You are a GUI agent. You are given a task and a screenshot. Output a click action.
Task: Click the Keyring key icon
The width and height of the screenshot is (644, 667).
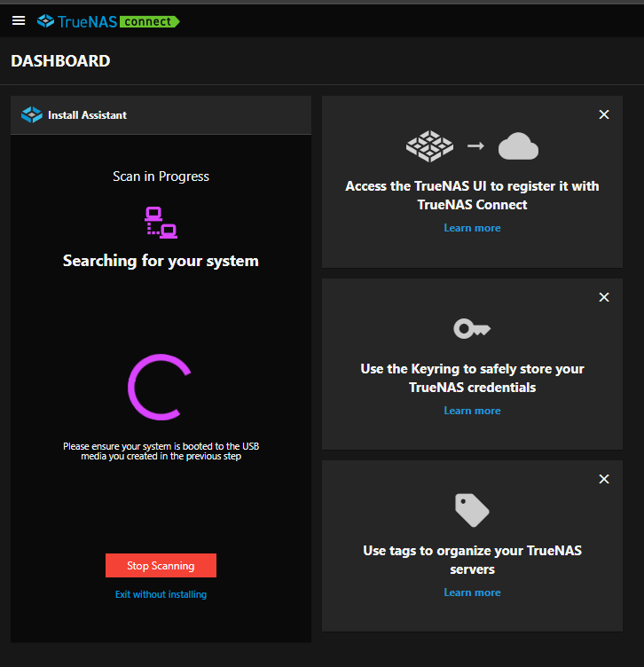[x=472, y=329]
